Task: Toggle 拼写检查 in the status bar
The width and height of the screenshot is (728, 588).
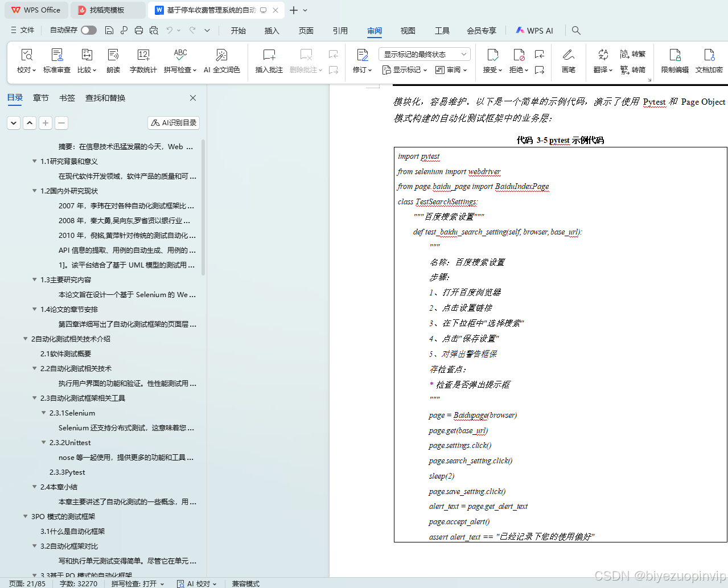Action: [136, 583]
